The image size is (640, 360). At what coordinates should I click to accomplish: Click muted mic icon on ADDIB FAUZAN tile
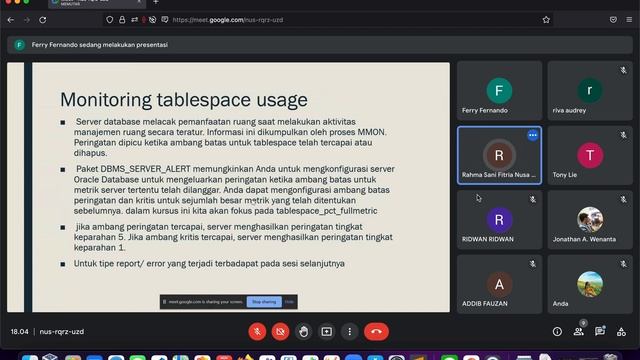click(x=533, y=264)
